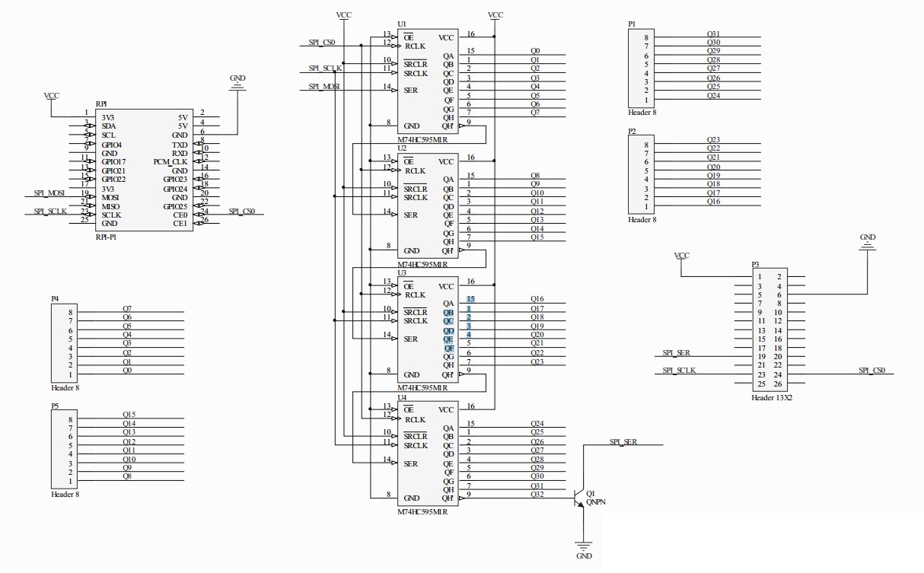Select SPI_CS0 net label at header P3
The image size is (924, 573).
point(871,370)
